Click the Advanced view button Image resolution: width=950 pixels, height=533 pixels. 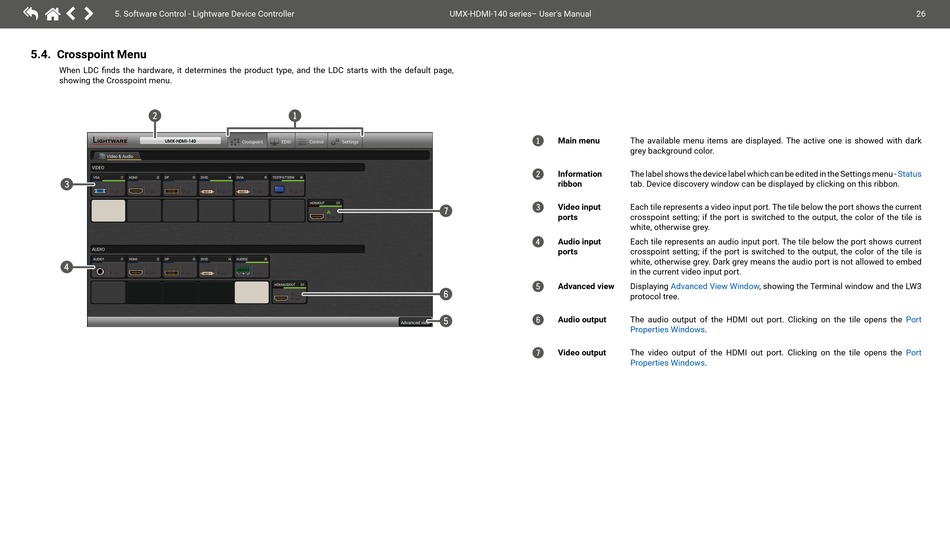(x=412, y=322)
